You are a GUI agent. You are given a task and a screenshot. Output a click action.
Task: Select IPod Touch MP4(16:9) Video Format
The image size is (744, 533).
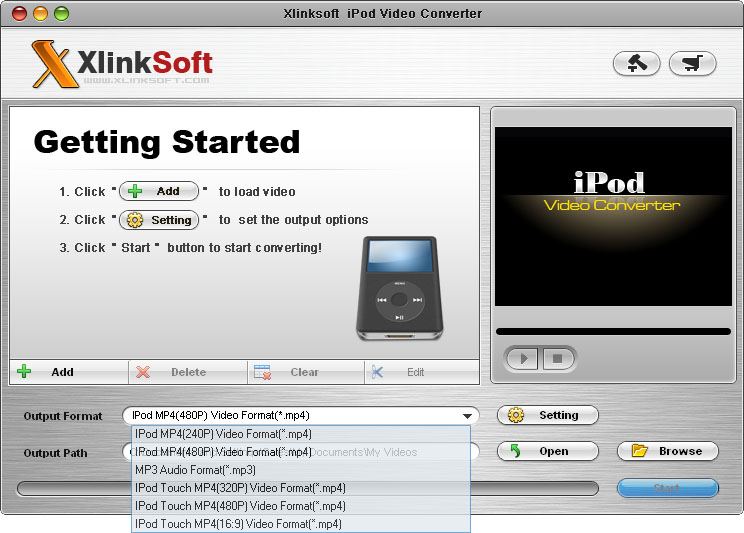pyautogui.click(x=301, y=524)
